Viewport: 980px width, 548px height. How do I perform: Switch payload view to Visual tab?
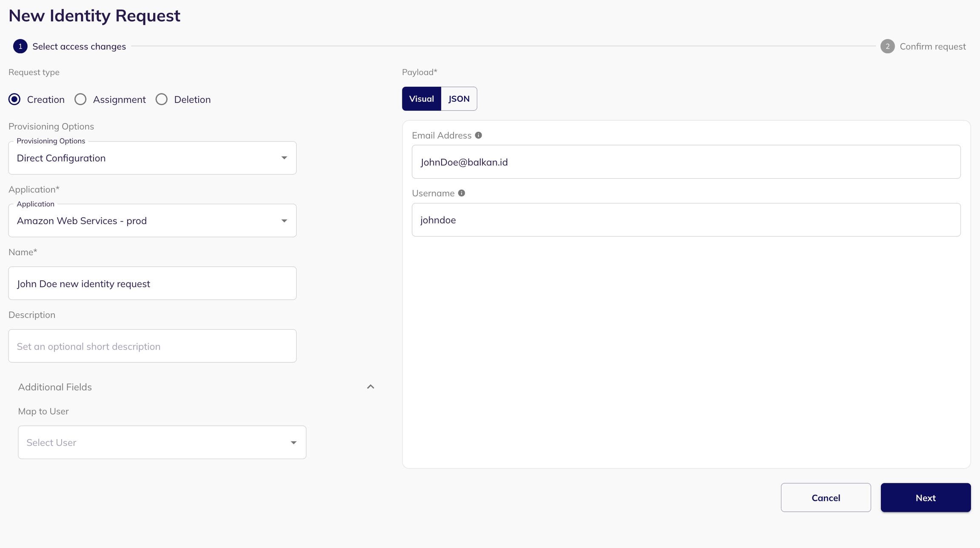click(421, 99)
